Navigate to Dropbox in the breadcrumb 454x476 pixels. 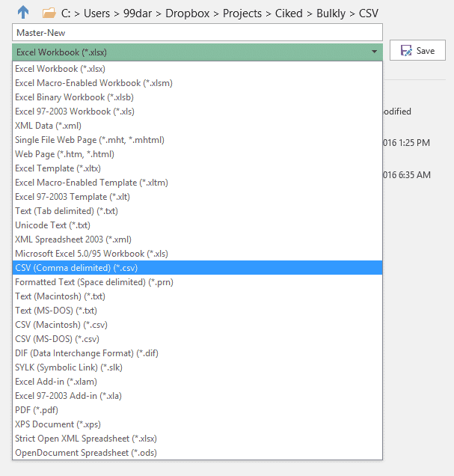tap(188, 13)
